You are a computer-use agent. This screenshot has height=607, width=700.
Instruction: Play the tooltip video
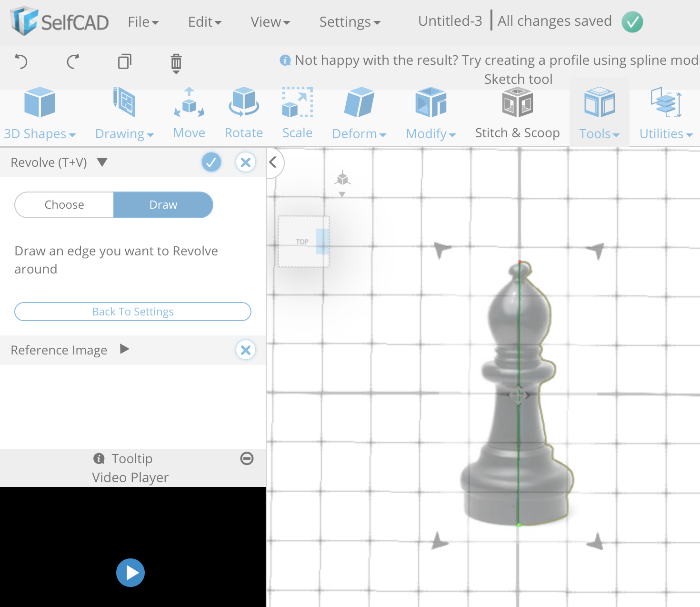tap(130, 573)
